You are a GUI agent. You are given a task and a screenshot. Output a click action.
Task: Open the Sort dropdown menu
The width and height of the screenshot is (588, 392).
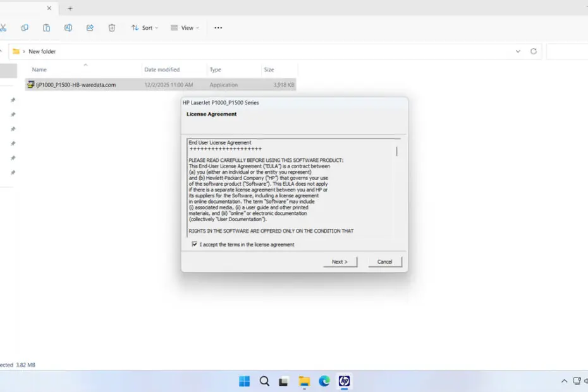click(x=144, y=28)
